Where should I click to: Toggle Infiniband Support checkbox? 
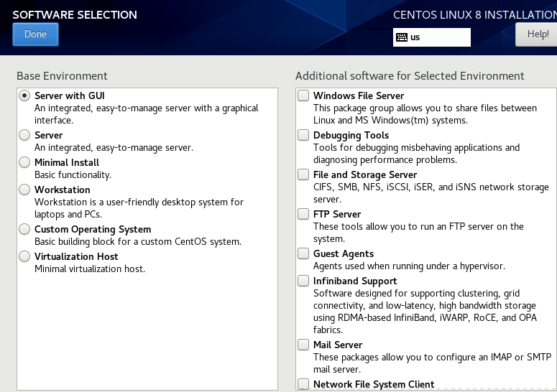point(304,281)
